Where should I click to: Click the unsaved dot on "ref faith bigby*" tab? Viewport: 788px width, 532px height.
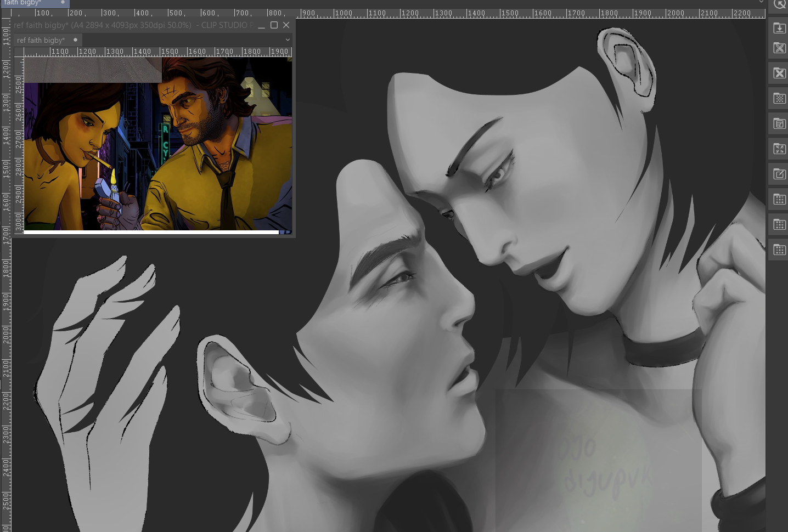(x=76, y=39)
